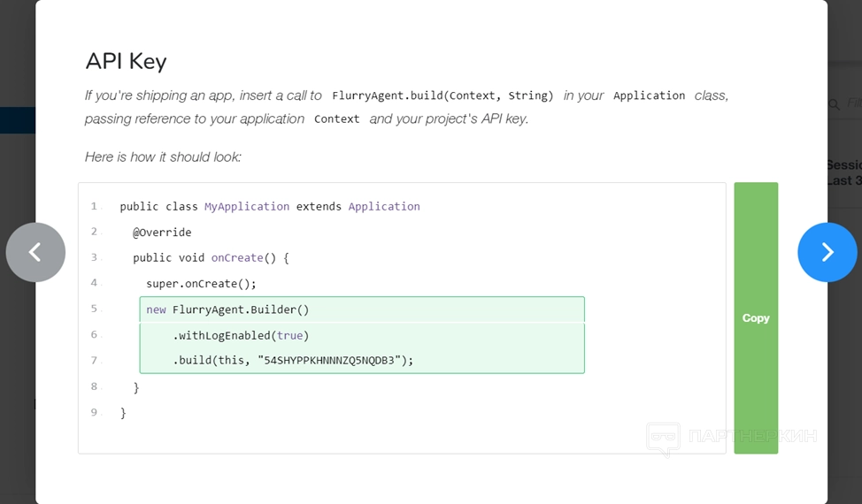The image size is (862, 504).
Task: Click the inline FlurryAgent.build(Context, String) code
Action: tap(443, 95)
